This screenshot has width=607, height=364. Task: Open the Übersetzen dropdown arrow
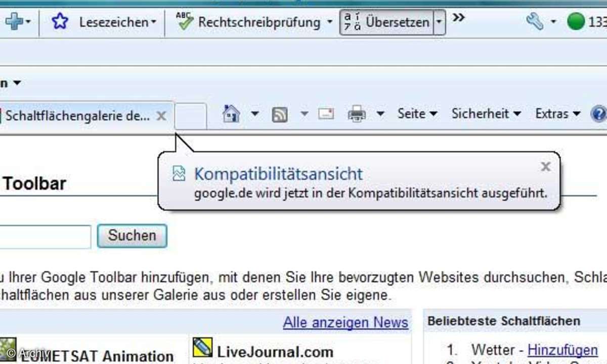click(440, 22)
